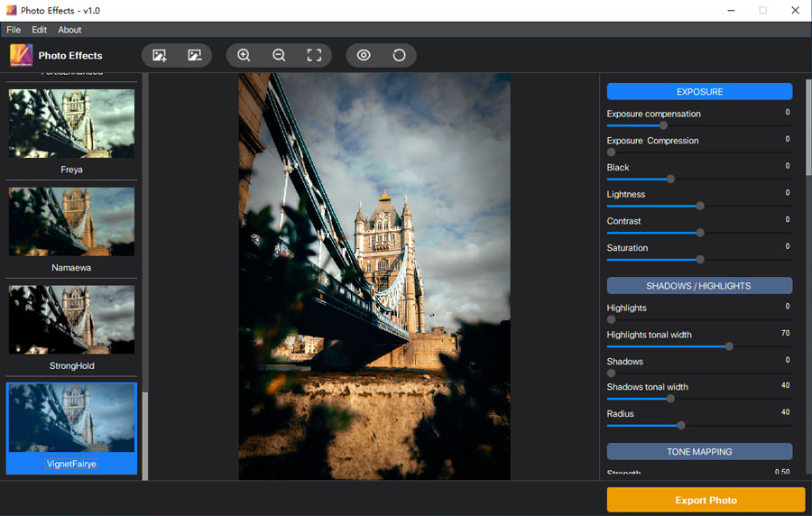812x516 pixels.
Task: Open the Edit menu
Action: [x=40, y=30]
